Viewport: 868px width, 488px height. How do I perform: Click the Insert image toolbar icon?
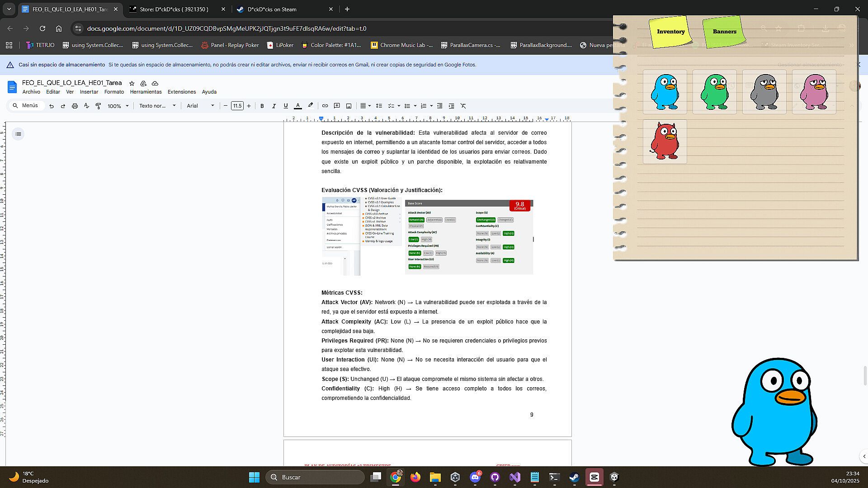click(x=349, y=106)
